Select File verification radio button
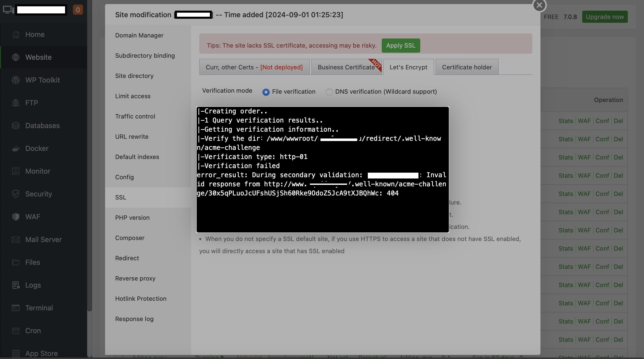The width and height of the screenshot is (644, 359). tap(266, 92)
